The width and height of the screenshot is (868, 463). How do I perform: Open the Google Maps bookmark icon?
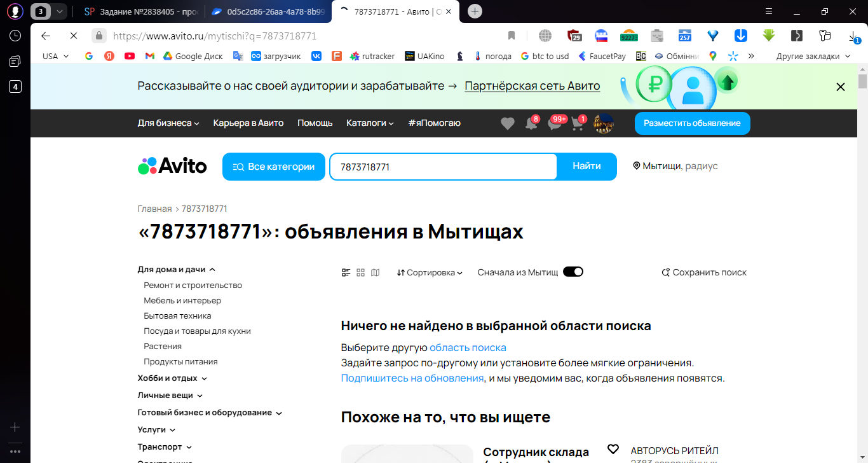click(x=713, y=56)
